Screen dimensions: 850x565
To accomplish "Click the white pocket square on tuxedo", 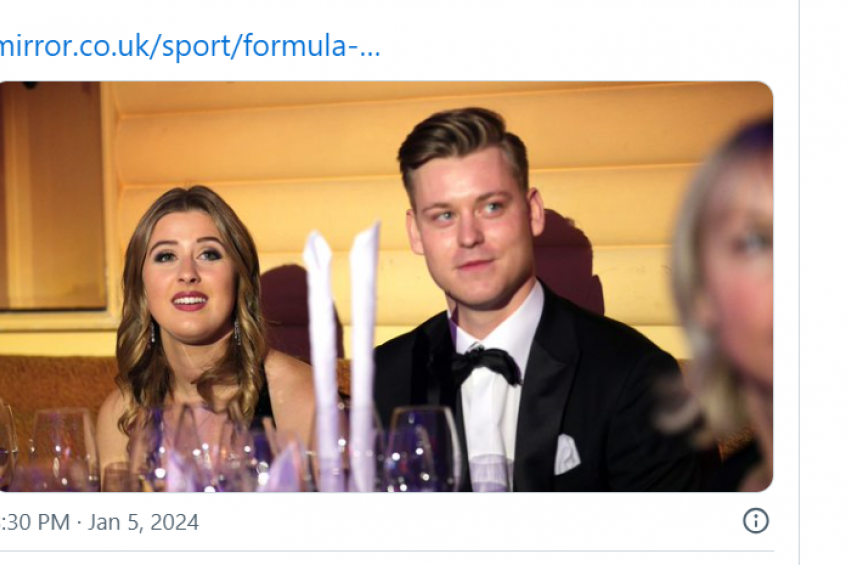I will [x=566, y=454].
